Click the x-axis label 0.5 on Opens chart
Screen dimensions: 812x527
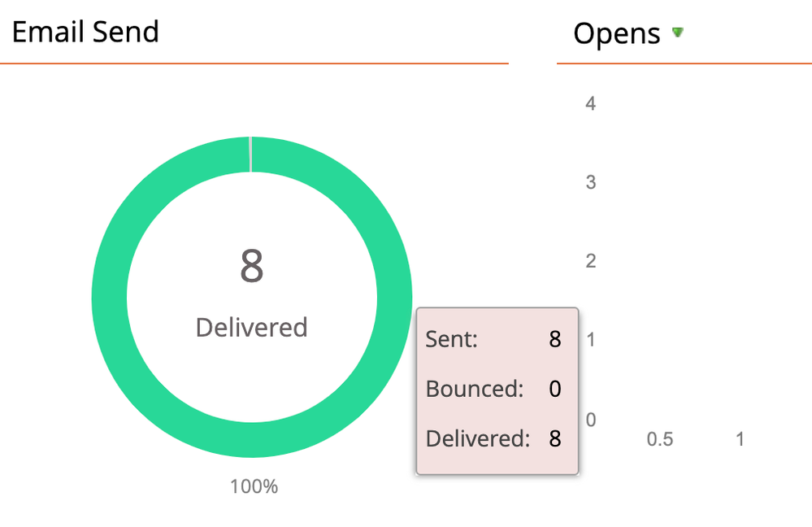pyautogui.click(x=660, y=439)
